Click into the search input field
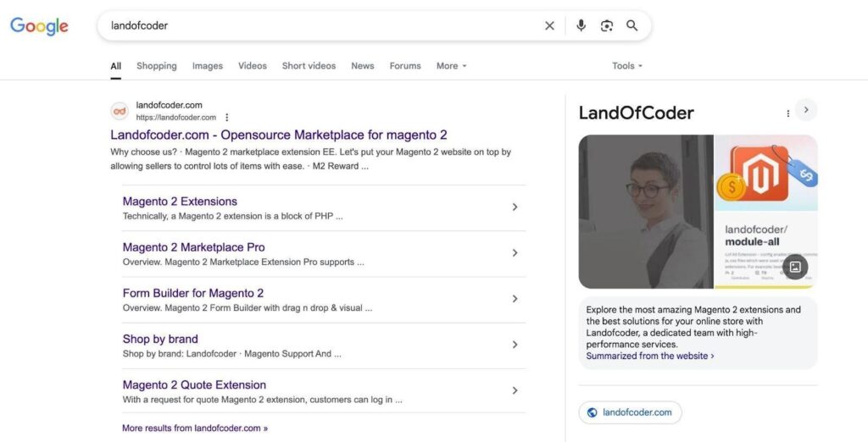The width and height of the screenshot is (868, 442). tap(322, 25)
